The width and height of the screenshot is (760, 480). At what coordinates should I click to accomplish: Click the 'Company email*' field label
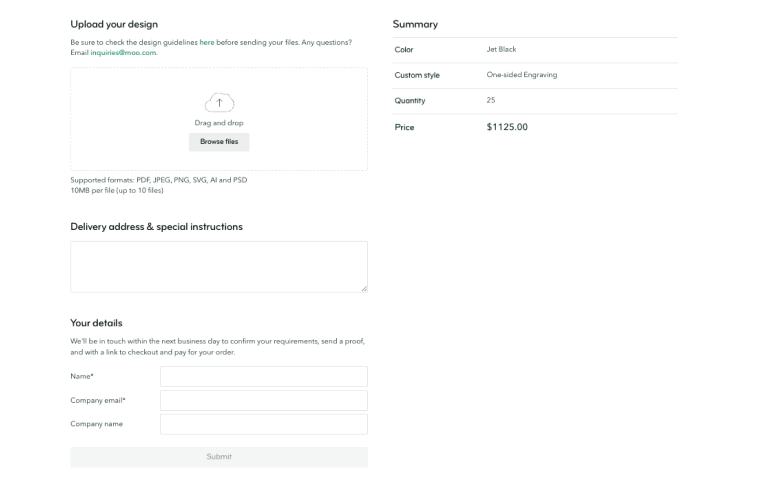tap(98, 400)
